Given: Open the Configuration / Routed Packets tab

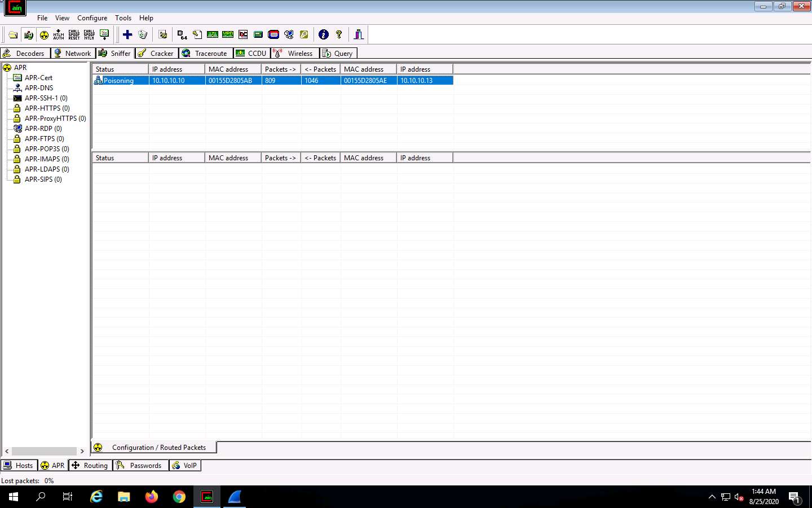Looking at the screenshot, I should point(155,448).
